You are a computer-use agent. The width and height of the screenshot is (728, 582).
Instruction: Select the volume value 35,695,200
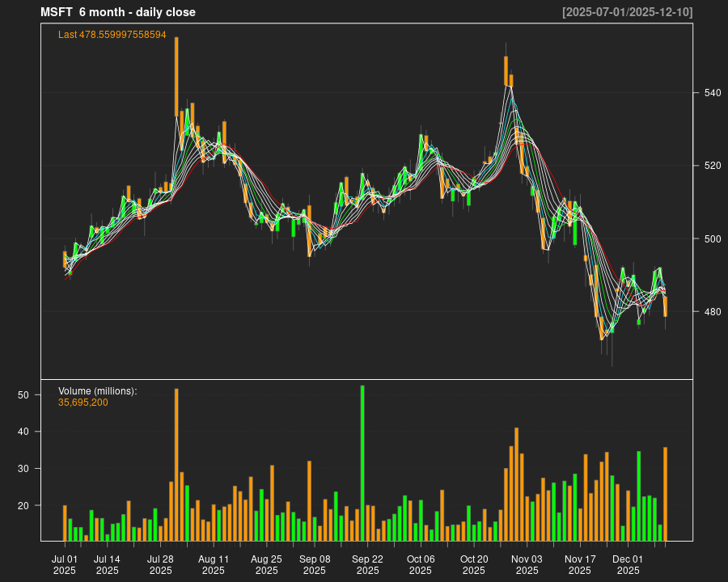[82, 401]
